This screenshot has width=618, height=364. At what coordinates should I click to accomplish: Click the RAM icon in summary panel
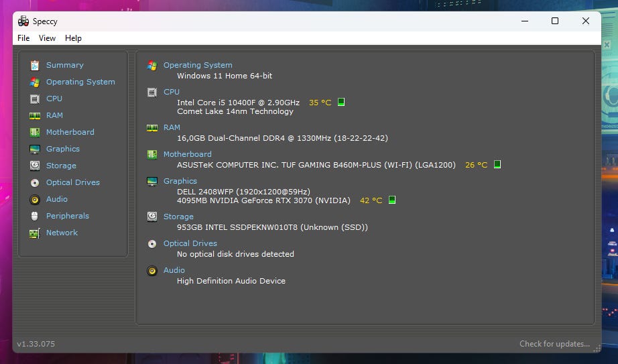[152, 128]
